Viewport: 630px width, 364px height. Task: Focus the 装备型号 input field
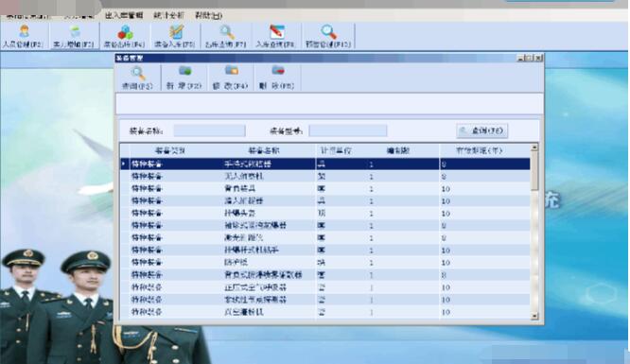click(348, 130)
